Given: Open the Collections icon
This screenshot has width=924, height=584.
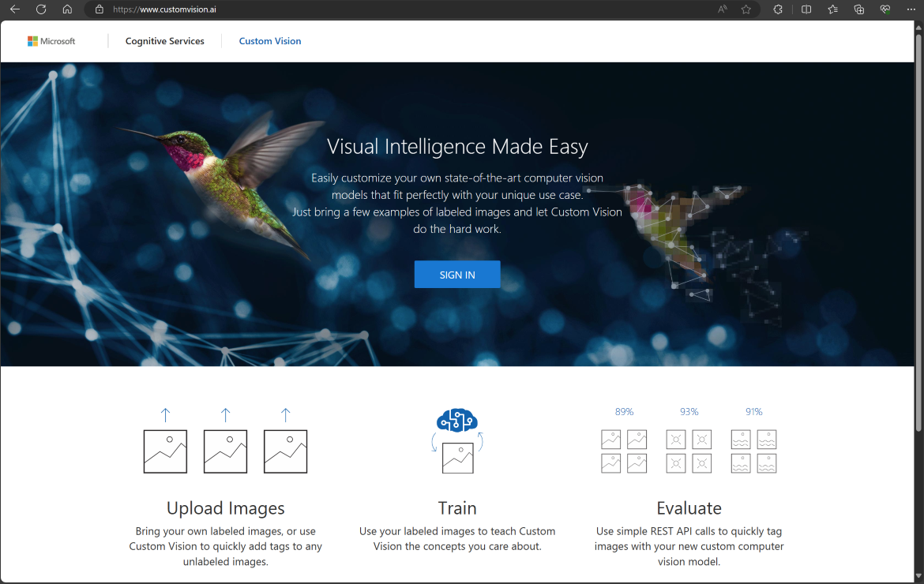Looking at the screenshot, I should (x=859, y=9).
